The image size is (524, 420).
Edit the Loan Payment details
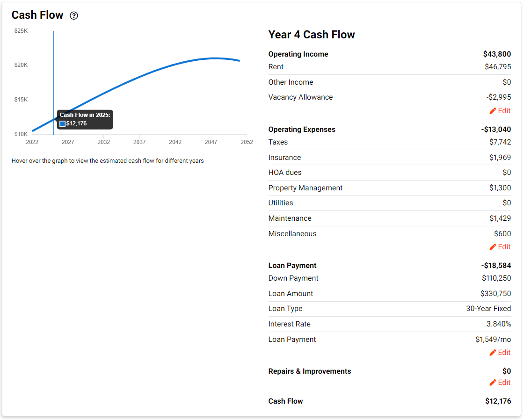pos(500,353)
